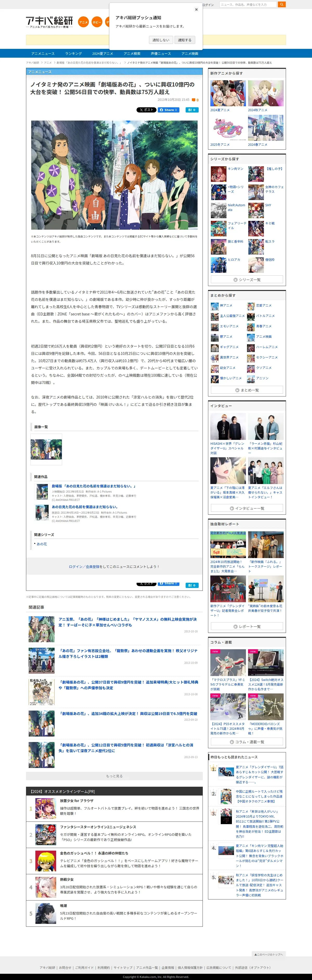This screenshot has width=312, height=980.
Task: Open 声優ニュース navigation tab
Action: point(161,54)
